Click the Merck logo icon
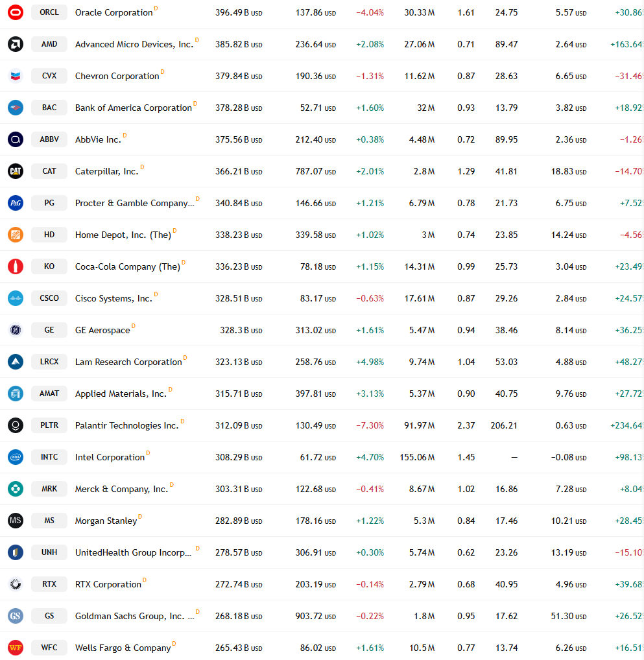The height and width of the screenshot is (660, 644). point(16,489)
